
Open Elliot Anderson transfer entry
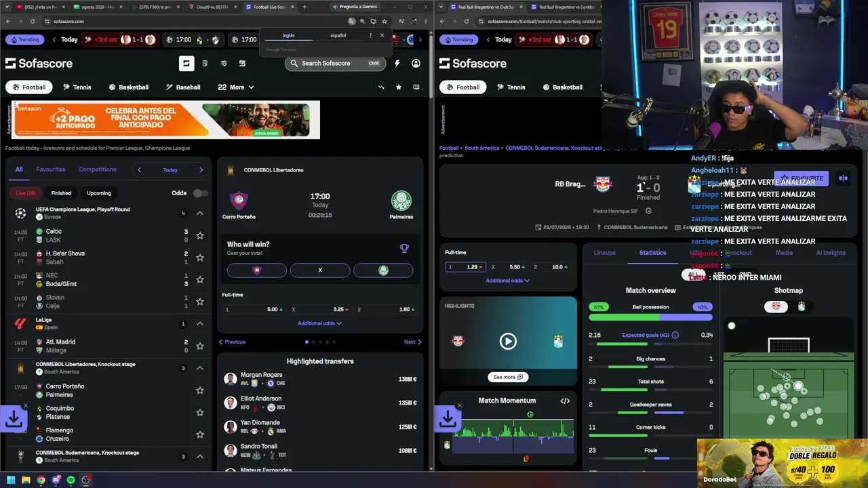click(x=320, y=403)
